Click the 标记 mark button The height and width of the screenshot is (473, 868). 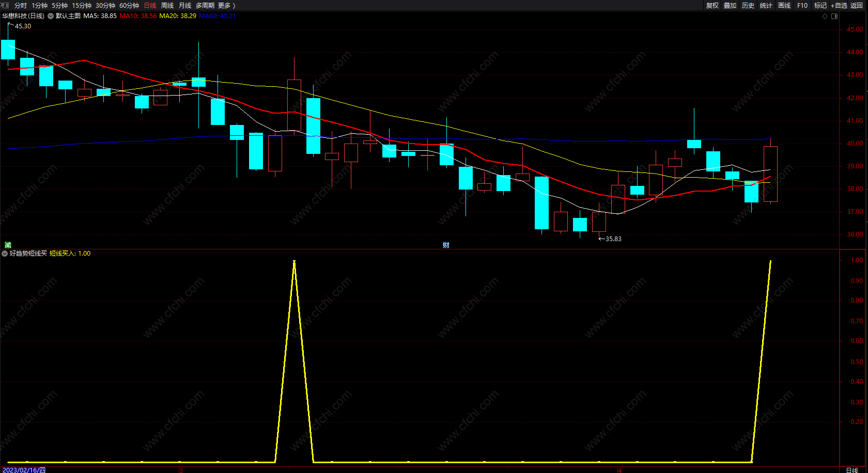[820, 5]
